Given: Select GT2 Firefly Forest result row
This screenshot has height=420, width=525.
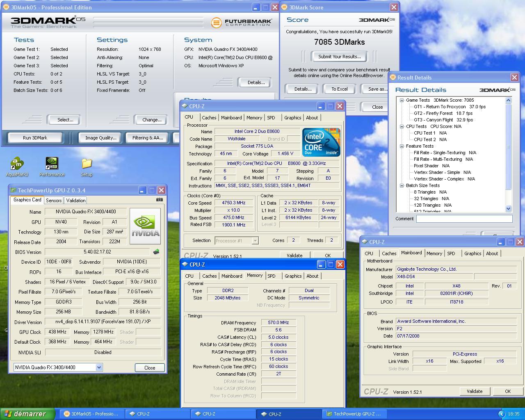Looking at the screenshot, I should [x=443, y=113].
